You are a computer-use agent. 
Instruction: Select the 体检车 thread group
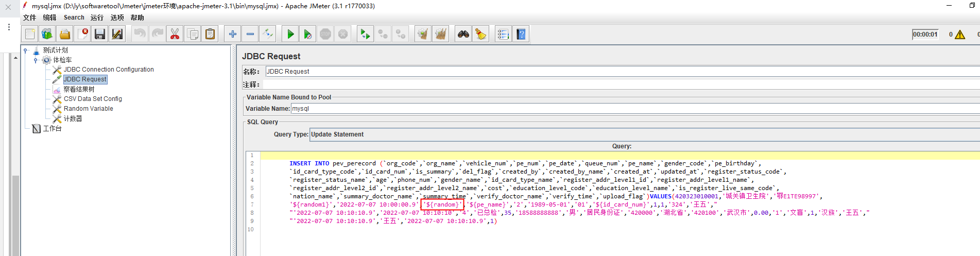click(x=62, y=60)
